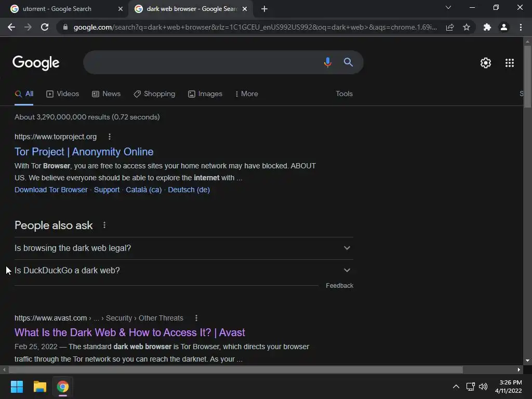Click the magnifier search button
This screenshot has height=399, width=532.
pos(348,62)
